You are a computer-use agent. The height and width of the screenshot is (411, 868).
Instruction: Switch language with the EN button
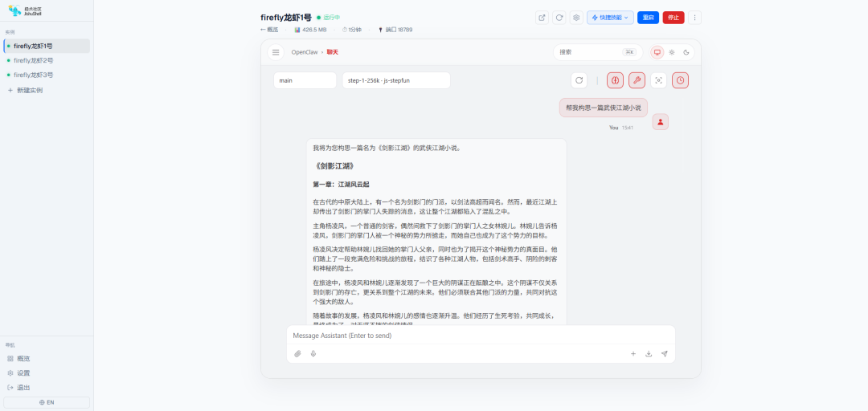(x=47, y=402)
